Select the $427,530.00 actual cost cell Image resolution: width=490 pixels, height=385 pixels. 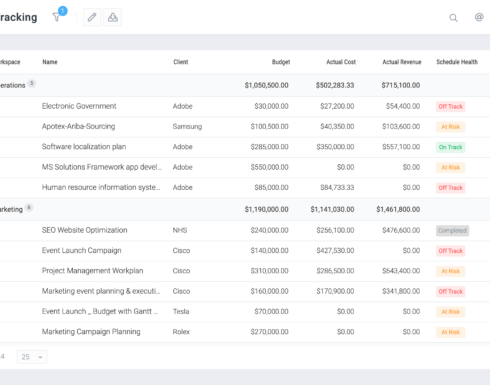335,251
